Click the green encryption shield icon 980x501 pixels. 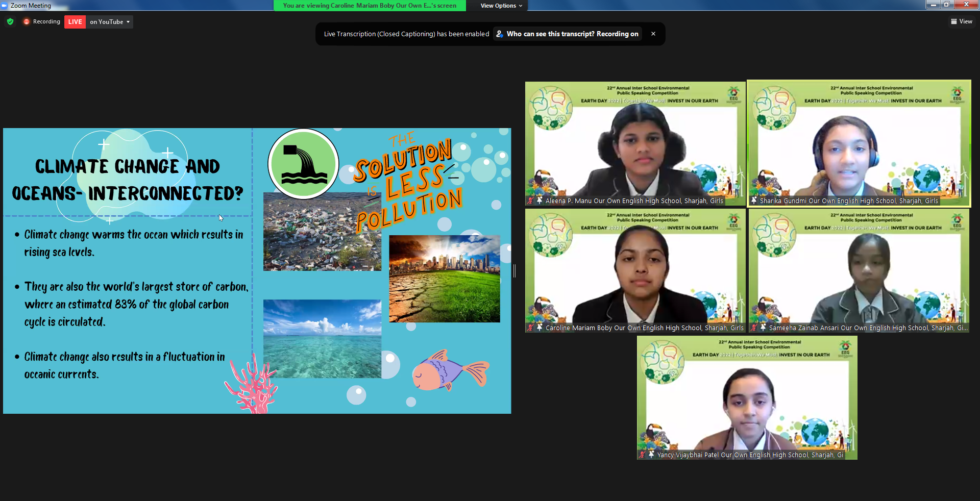click(10, 21)
